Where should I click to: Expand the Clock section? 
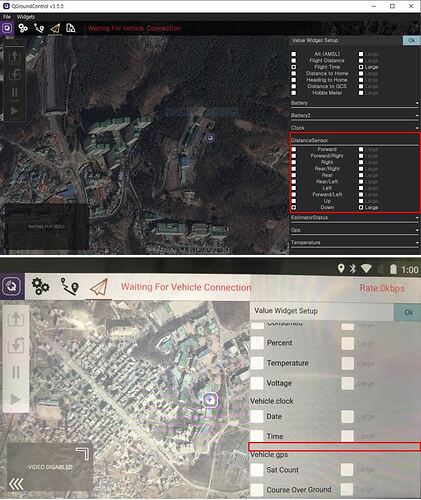(355, 128)
